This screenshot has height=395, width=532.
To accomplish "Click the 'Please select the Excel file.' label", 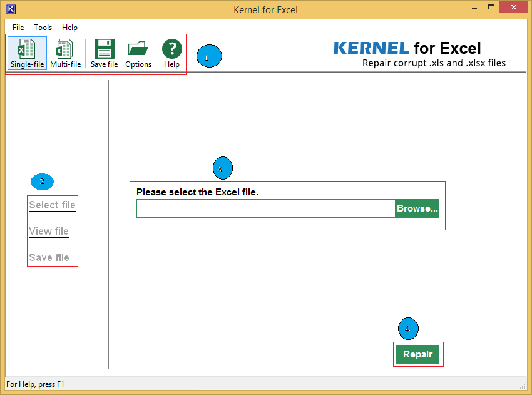I will tap(197, 192).
